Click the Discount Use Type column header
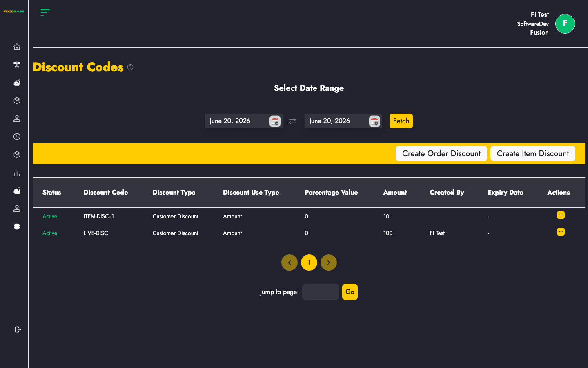588x368 pixels. tap(251, 193)
